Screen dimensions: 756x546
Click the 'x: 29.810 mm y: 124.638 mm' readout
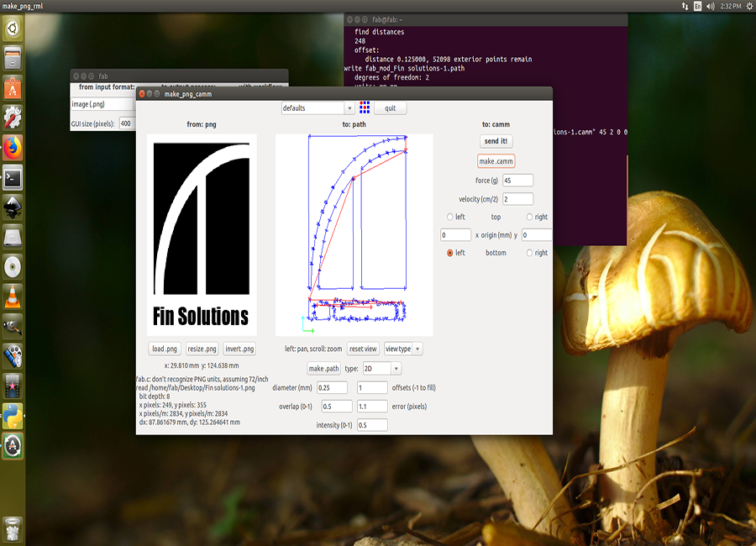coord(202,365)
